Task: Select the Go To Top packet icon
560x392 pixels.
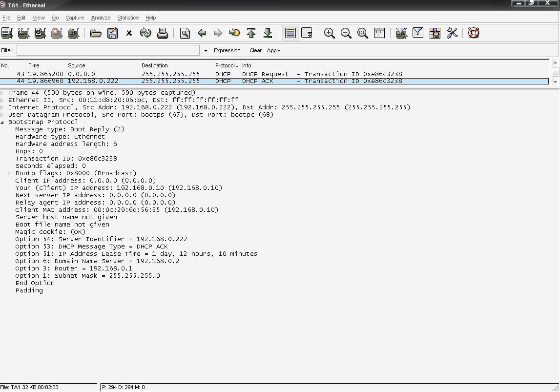Action: click(251, 33)
